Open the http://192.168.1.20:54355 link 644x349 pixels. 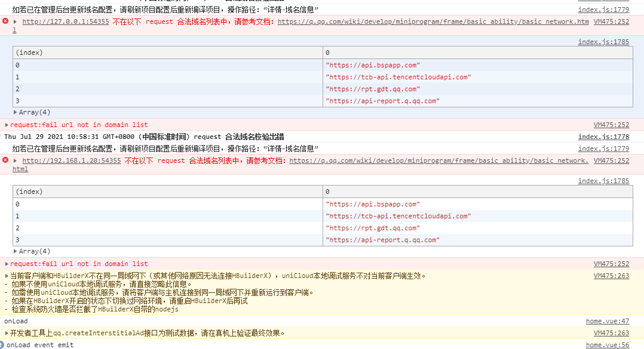point(72,160)
